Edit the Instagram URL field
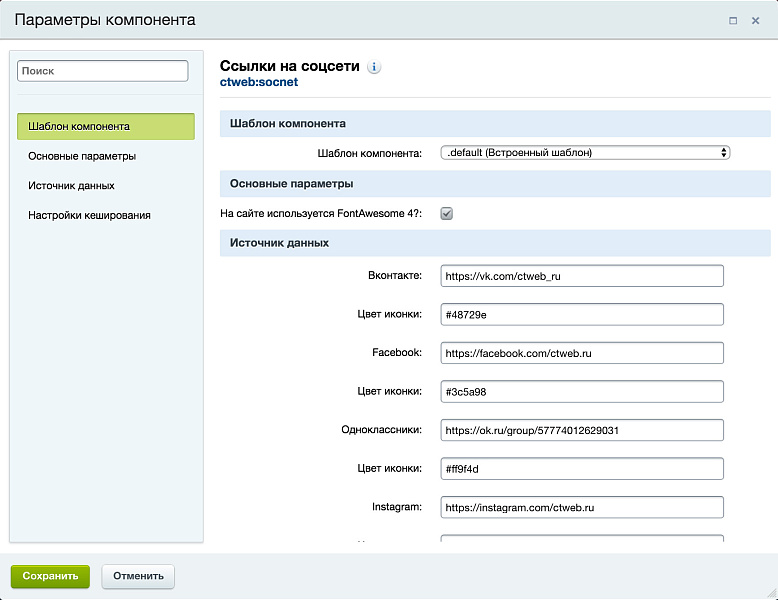Viewport: 778px width, 600px height. tap(581, 508)
